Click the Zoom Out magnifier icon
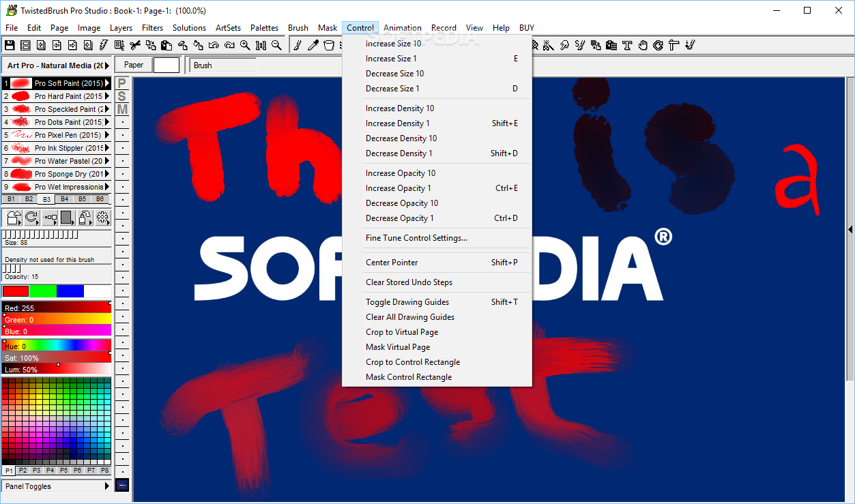Viewport: 855px width, 504px height. click(x=276, y=45)
